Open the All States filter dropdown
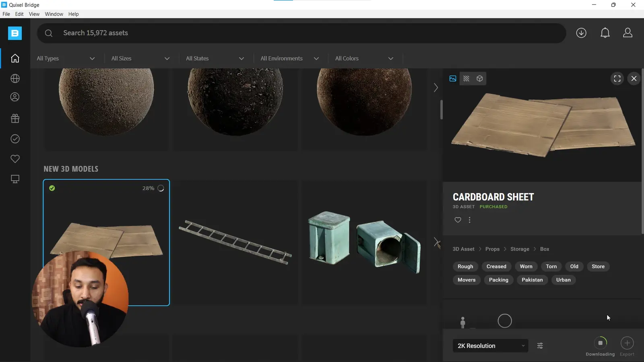644x362 pixels. pyautogui.click(x=215, y=58)
